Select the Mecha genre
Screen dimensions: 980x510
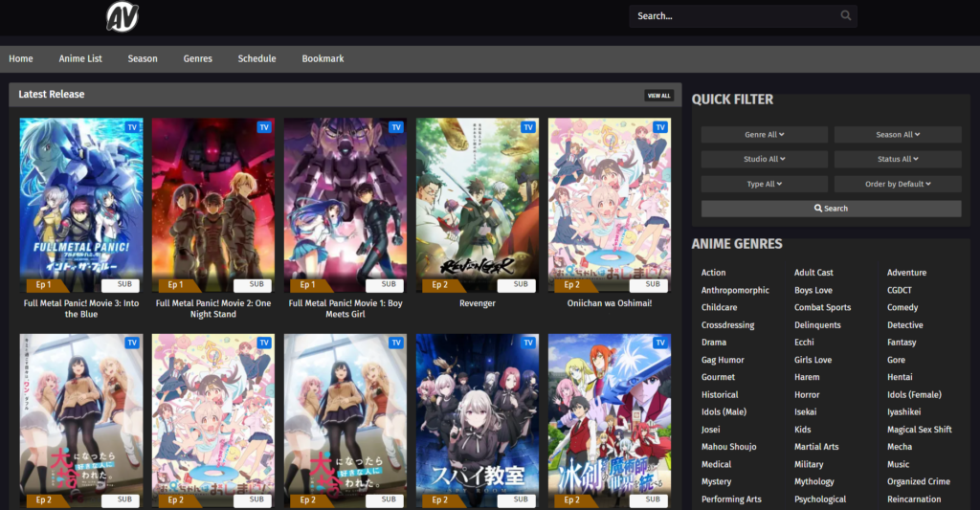coord(900,447)
